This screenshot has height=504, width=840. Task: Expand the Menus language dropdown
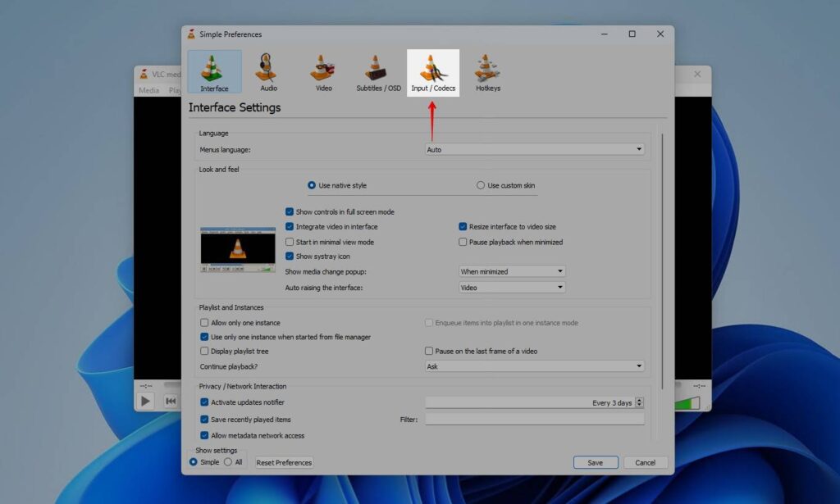[534, 150]
